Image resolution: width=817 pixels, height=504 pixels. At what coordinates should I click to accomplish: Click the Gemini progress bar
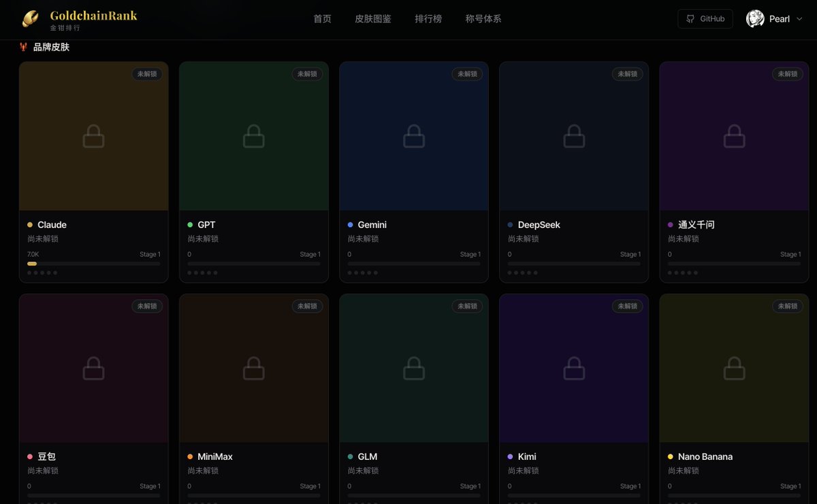pyautogui.click(x=414, y=263)
